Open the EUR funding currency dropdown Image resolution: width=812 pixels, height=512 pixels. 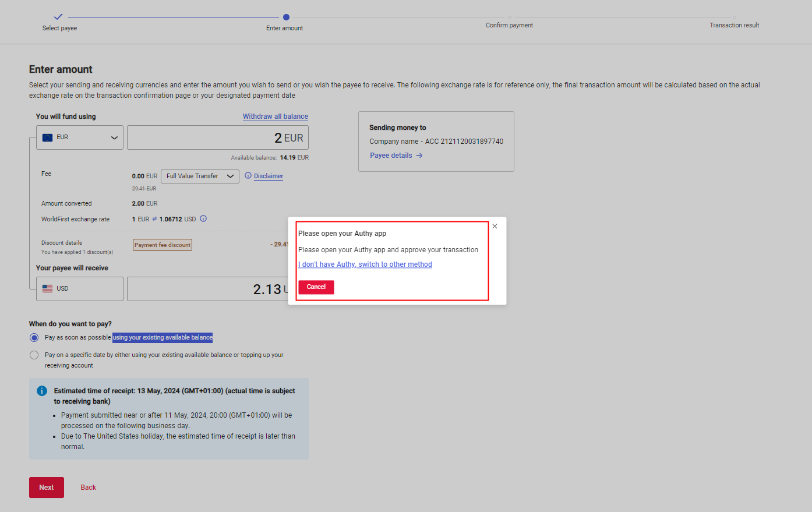(x=80, y=137)
